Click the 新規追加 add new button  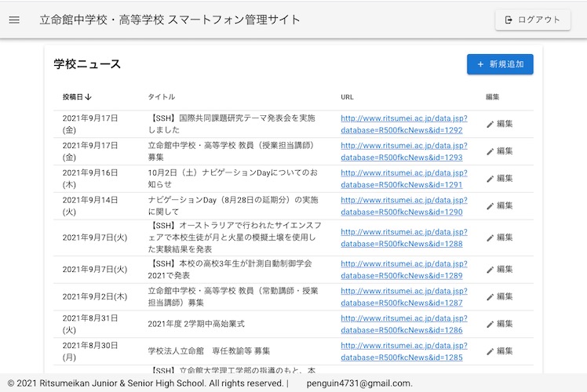tap(500, 64)
